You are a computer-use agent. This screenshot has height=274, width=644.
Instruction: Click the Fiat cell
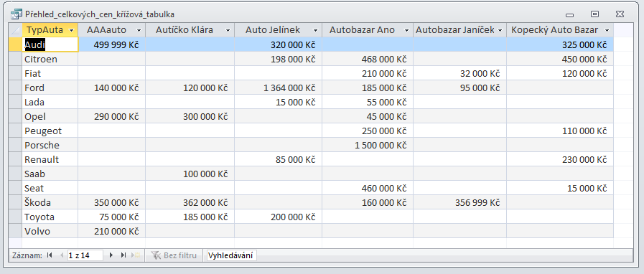pos(50,73)
